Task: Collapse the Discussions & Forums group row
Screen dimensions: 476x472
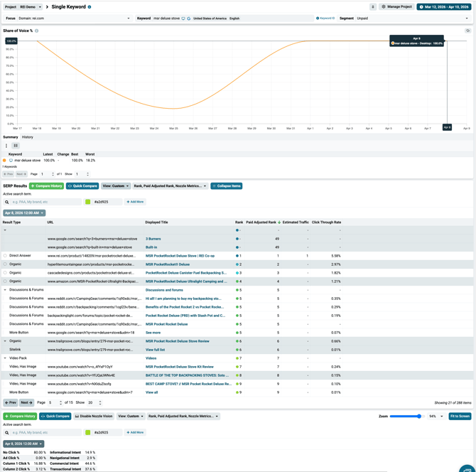Action: 5,290
